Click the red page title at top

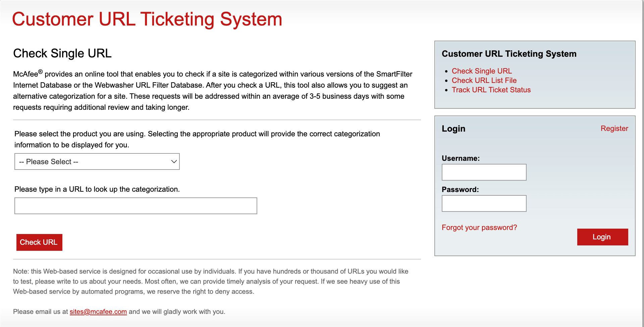pyautogui.click(x=147, y=19)
